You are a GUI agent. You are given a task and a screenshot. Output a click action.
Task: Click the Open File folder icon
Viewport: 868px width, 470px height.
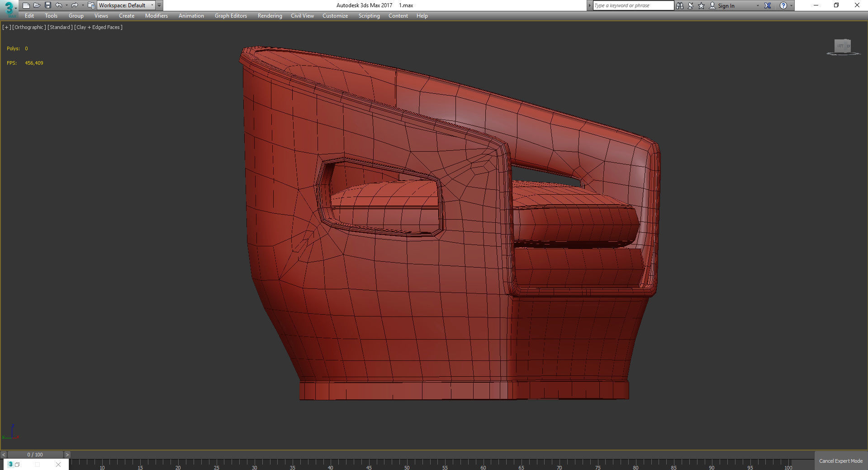[37, 5]
